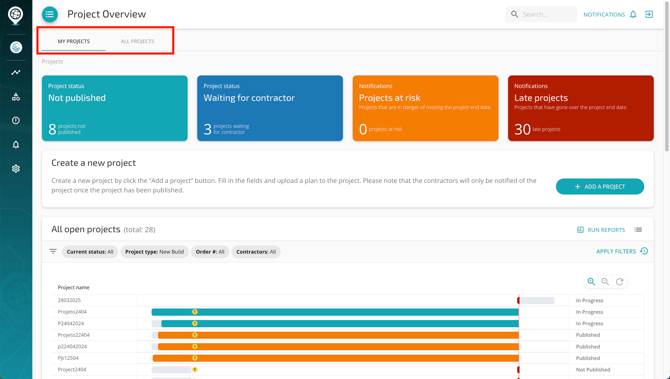This screenshot has width=670, height=379.
Task: Reset the Gantt chart view
Action: [620, 282]
